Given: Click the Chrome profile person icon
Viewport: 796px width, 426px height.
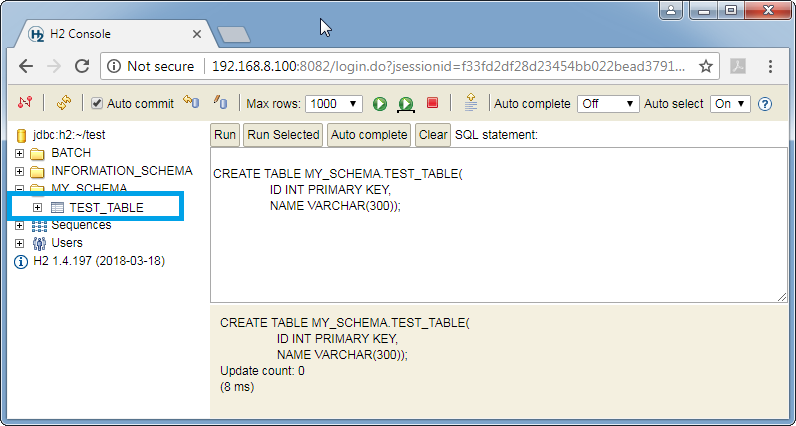Looking at the screenshot, I should tap(671, 10).
